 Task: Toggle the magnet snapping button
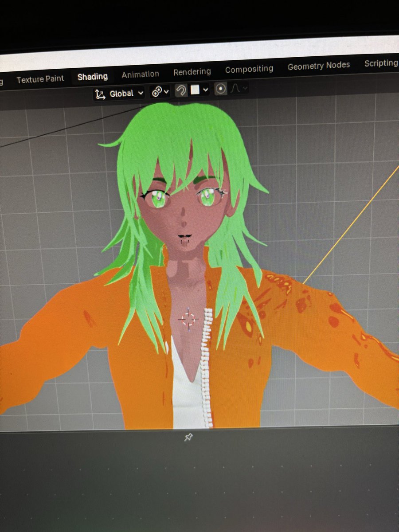click(181, 91)
